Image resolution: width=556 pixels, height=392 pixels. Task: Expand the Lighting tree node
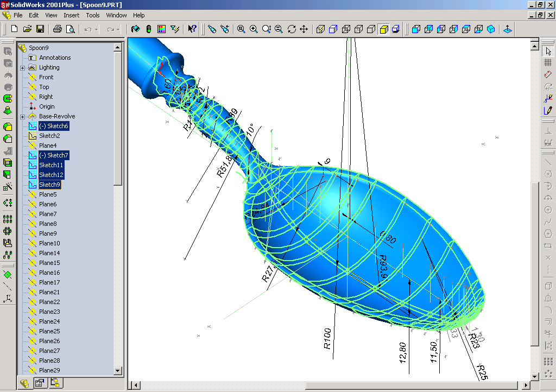pyautogui.click(x=23, y=68)
